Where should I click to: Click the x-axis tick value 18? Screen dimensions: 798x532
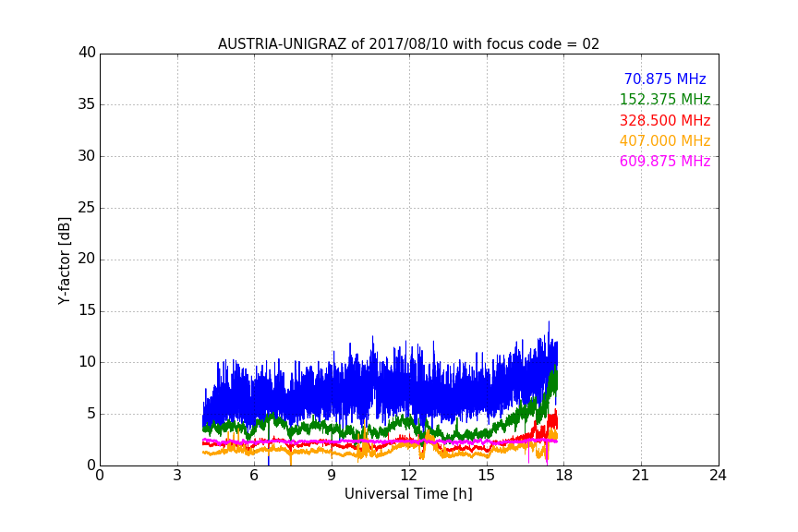(x=564, y=476)
